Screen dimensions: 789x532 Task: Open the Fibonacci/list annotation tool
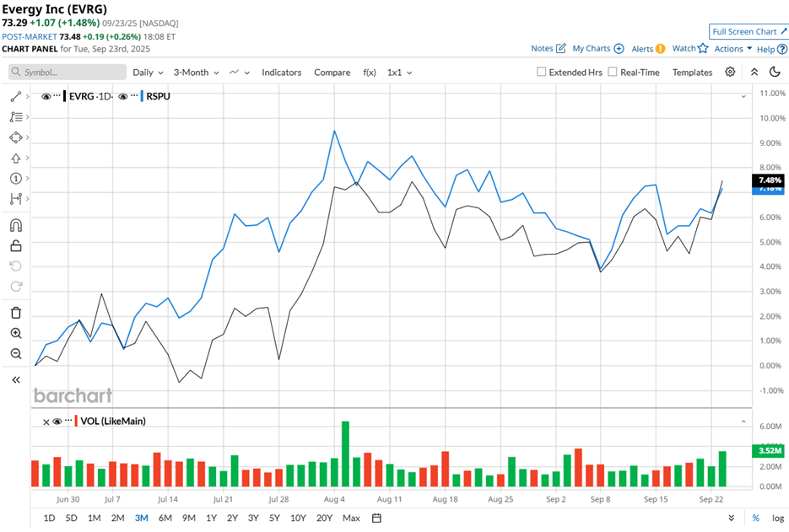(15, 117)
